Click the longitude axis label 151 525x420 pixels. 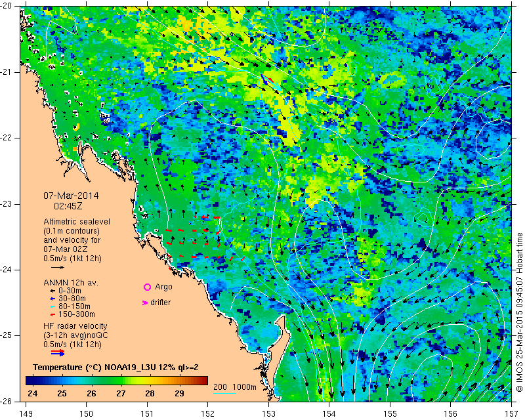click(147, 414)
